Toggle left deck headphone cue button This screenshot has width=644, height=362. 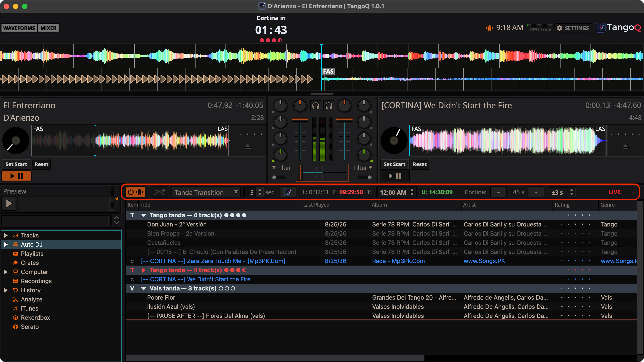pyautogui.click(x=316, y=106)
